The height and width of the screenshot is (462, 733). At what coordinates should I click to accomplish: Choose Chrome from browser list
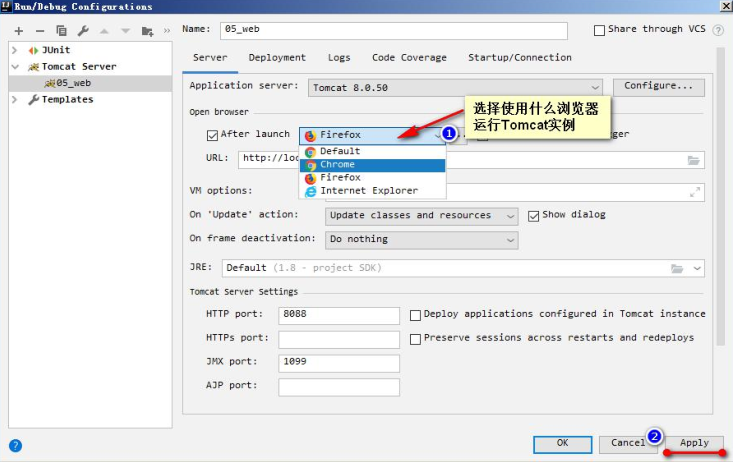click(373, 165)
